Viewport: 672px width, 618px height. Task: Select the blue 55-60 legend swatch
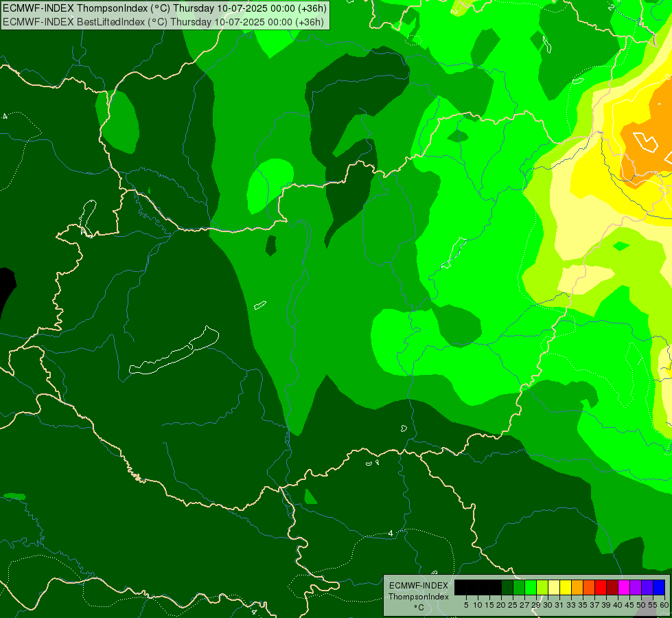coord(658,588)
